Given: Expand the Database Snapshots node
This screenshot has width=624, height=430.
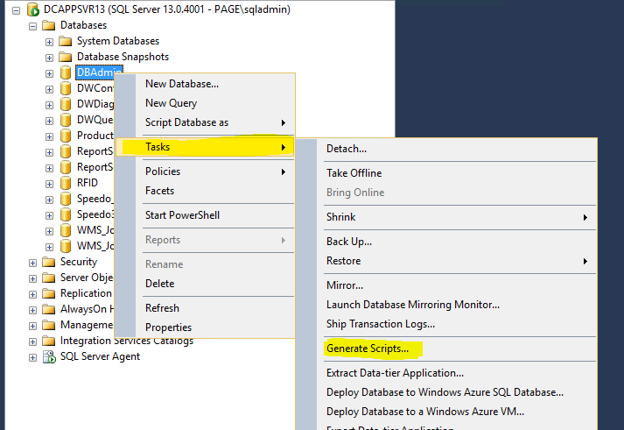Looking at the screenshot, I should coord(49,58).
